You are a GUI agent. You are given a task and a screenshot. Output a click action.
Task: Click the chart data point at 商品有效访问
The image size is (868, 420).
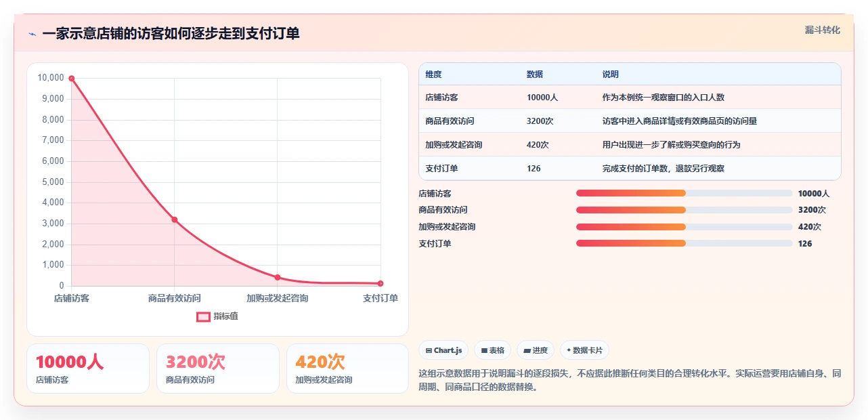[175, 219]
